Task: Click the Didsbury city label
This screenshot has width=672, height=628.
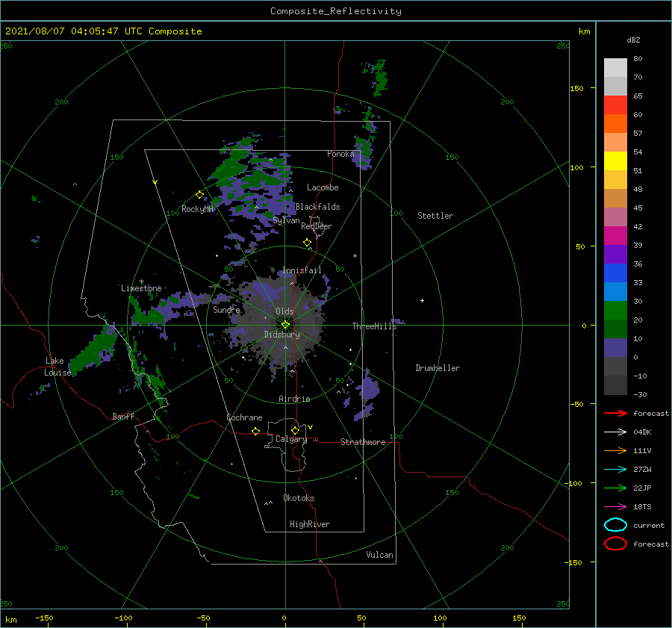Action: tap(281, 335)
